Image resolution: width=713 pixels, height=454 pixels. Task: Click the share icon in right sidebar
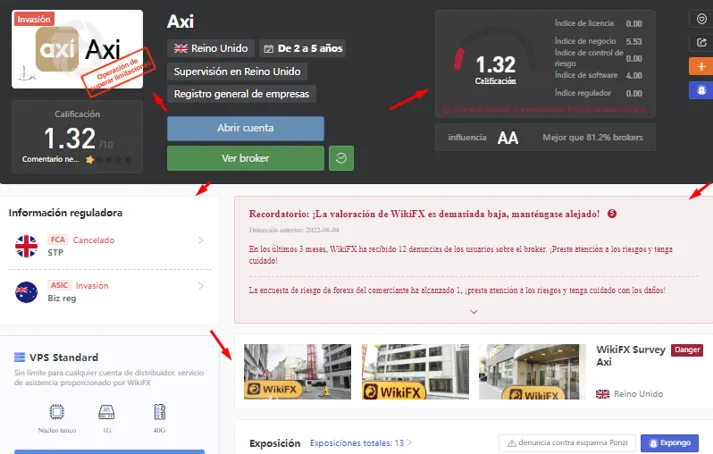[702, 42]
